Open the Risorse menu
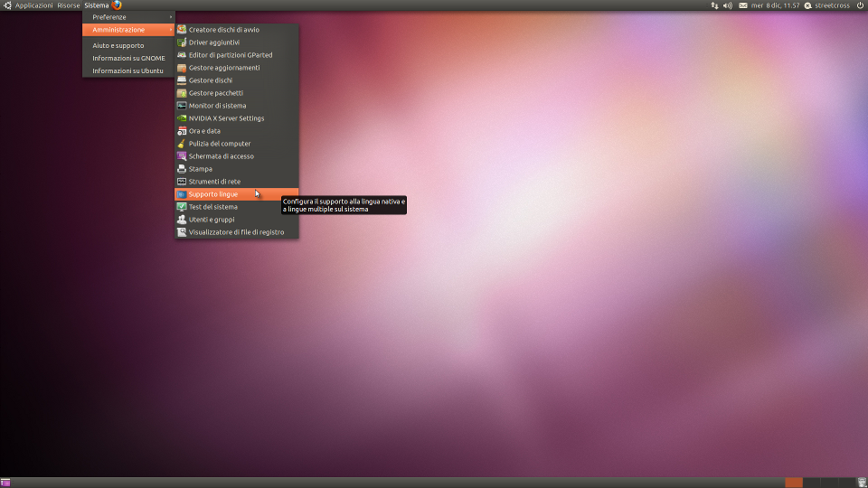Viewport: 868px width, 488px height. pyautogui.click(x=69, y=5)
